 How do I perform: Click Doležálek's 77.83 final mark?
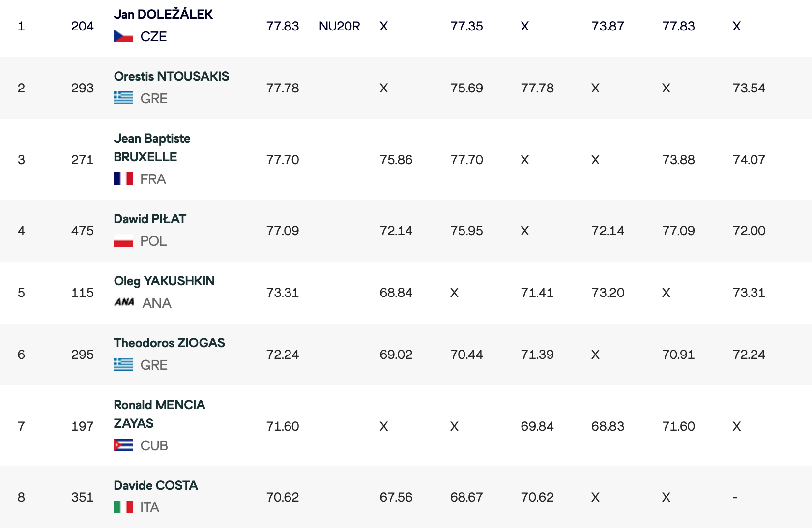click(x=283, y=26)
